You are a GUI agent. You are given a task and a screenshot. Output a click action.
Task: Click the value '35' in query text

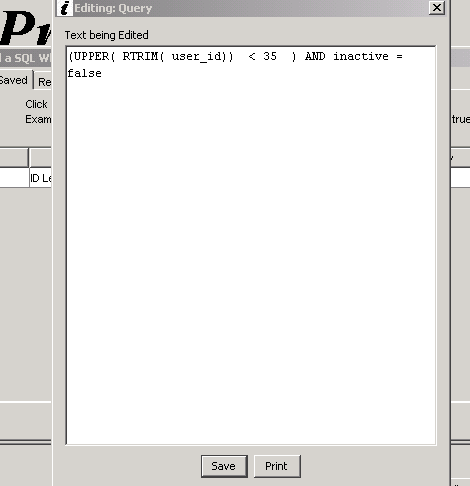point(270,56)
